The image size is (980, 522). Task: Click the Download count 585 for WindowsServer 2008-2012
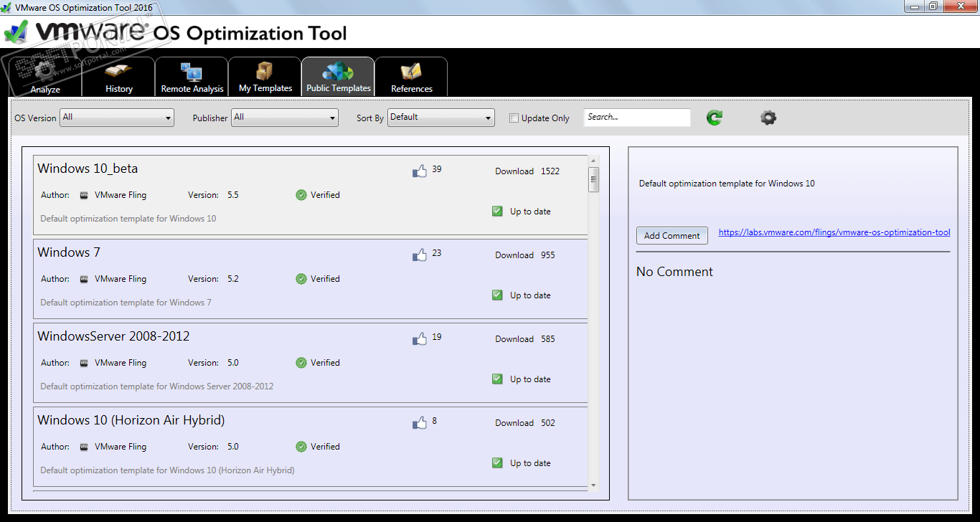pos(548,339)
